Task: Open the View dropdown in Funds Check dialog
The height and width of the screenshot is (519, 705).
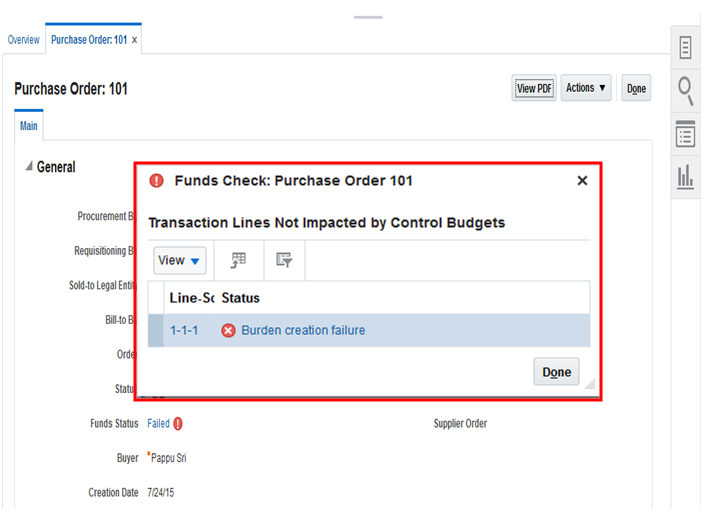Action: click(x=180, y=260)
